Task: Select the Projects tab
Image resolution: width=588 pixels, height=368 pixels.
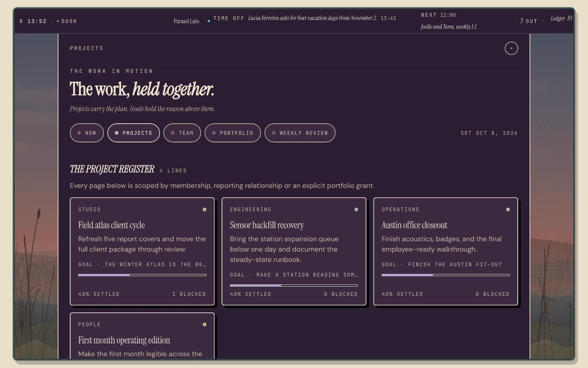Action: (133, 133)
